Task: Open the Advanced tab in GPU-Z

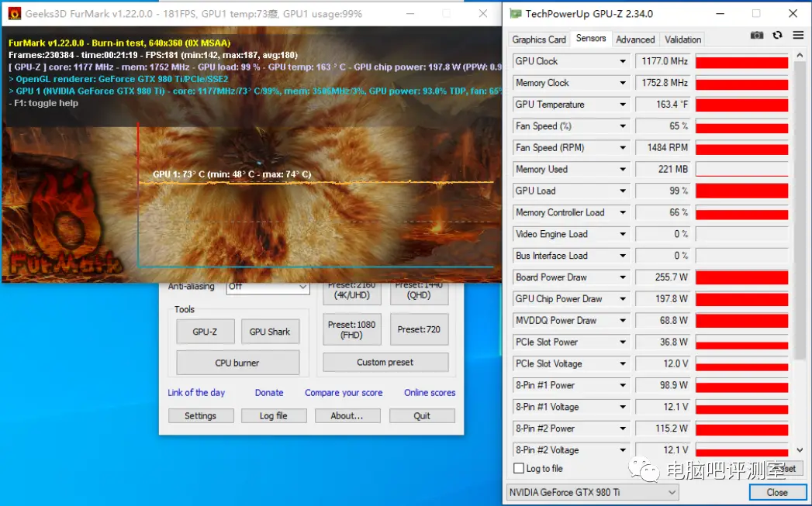Action: pyautogui.click(x=635, y=40)
